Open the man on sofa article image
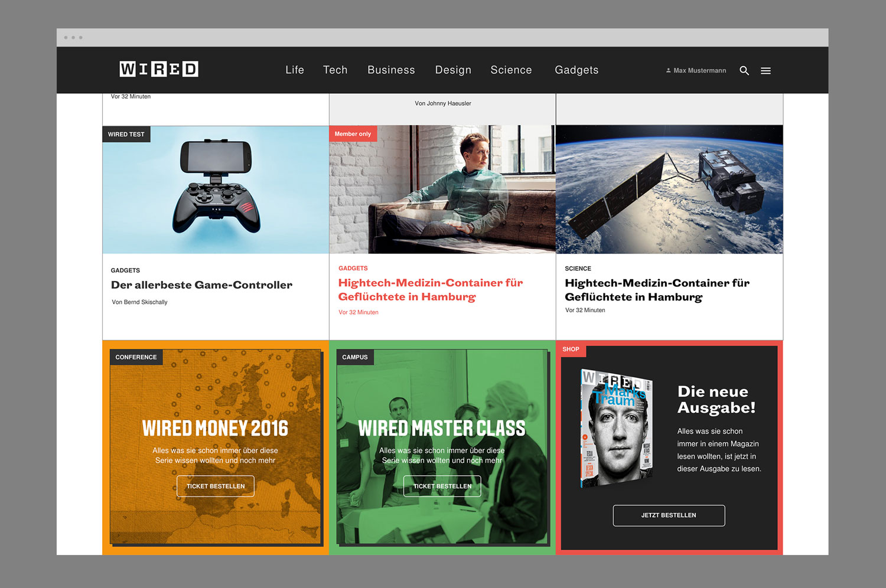Viewport: 886px width, 588px height. (x=442, y=190)
